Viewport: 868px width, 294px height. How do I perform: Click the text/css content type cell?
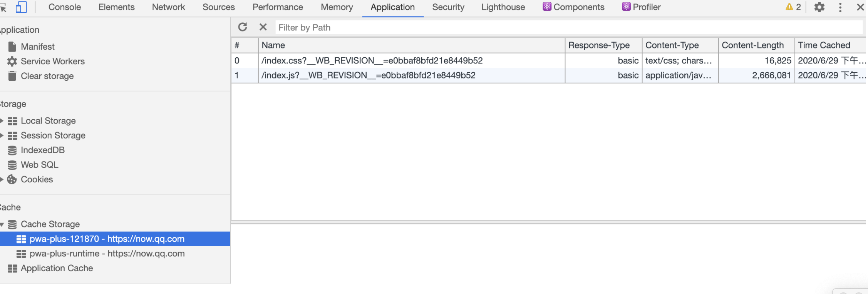click(680, 60)
